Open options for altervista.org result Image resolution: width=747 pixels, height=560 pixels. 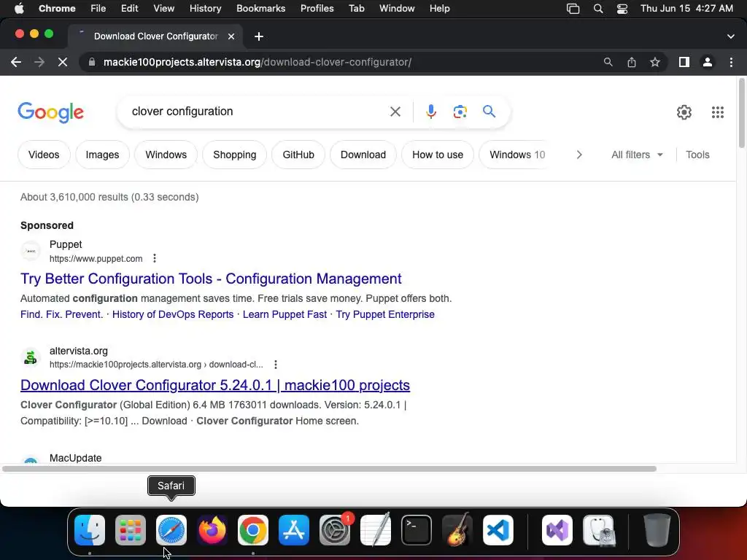(275, 365)
